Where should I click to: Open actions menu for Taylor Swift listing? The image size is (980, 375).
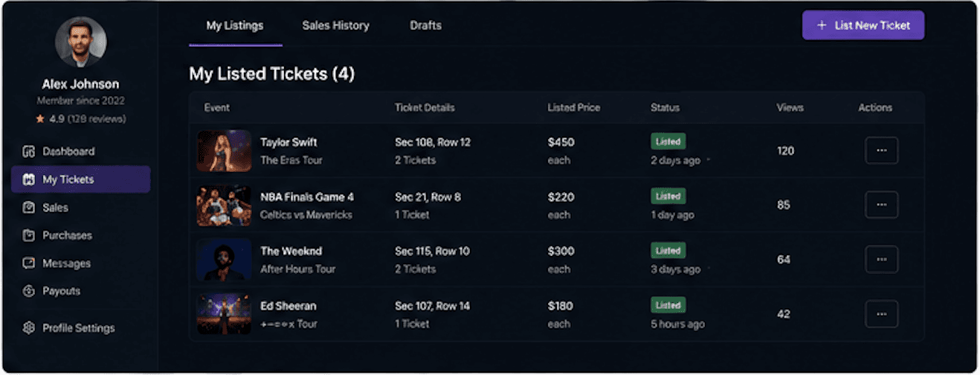(881, 150)
